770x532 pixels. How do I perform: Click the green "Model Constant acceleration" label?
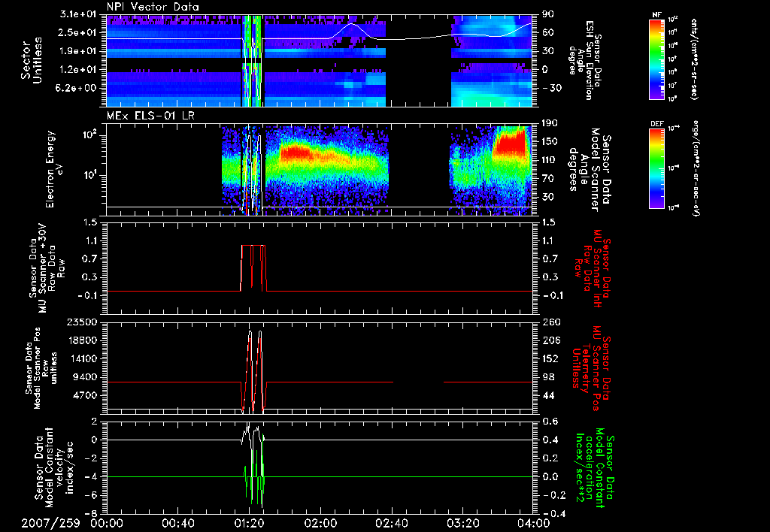(594, 467)
